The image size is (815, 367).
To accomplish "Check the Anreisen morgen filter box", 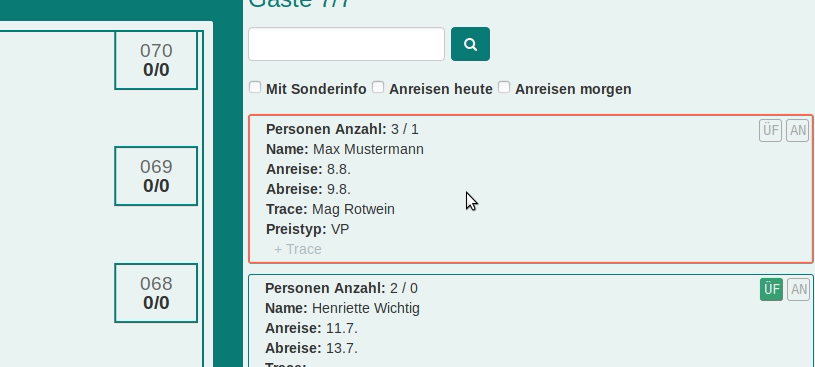I will point(504,87).
